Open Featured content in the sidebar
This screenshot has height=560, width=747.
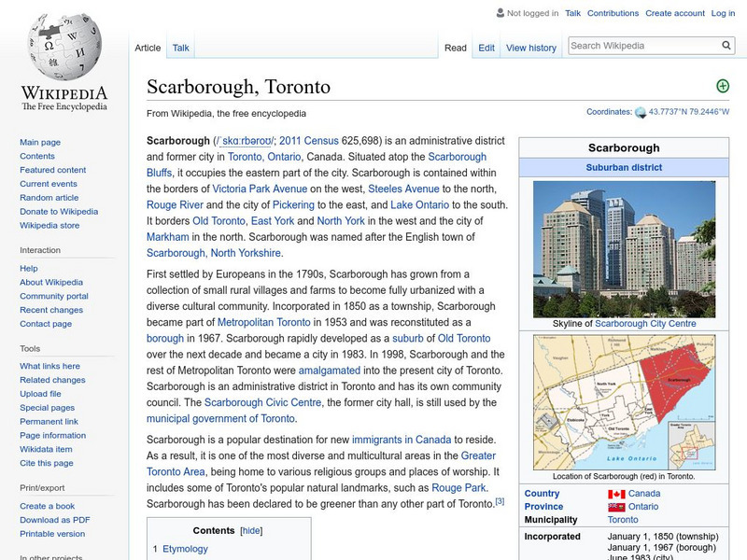[53, 170]
